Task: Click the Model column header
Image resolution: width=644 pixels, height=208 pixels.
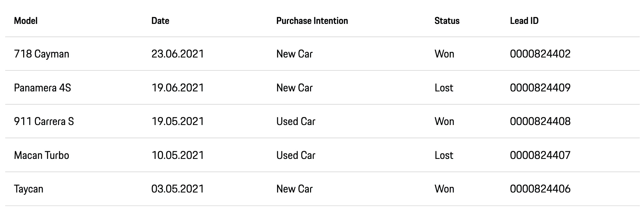Action: (26, 21)
